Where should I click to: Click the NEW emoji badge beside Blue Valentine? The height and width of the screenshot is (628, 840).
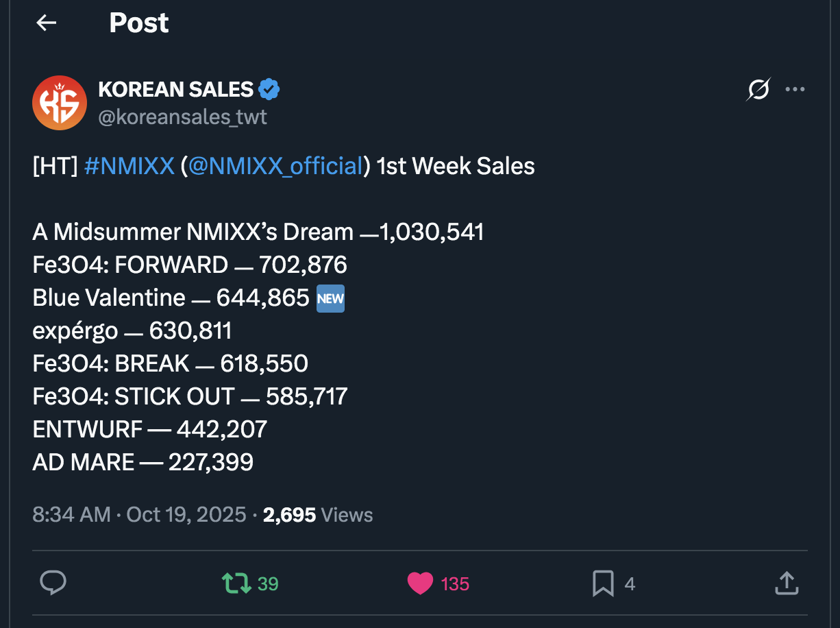(330, 298)
